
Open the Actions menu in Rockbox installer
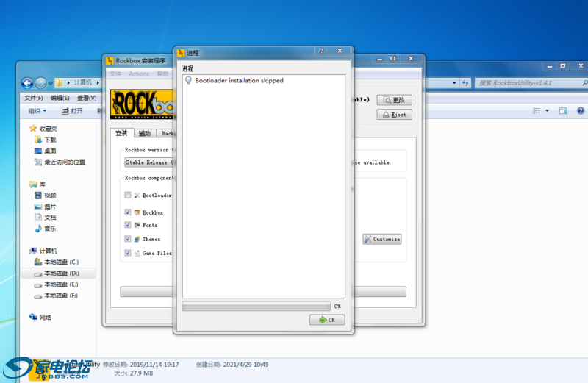point(139,74)
